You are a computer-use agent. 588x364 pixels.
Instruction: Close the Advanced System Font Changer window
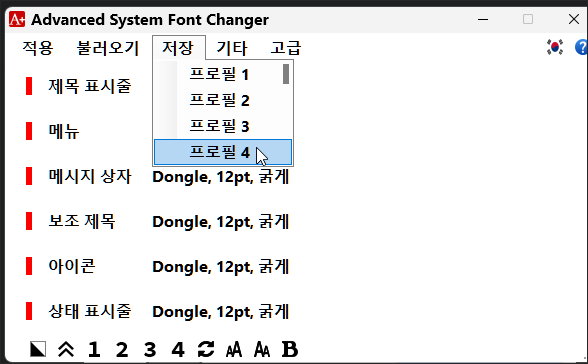[574, 19]
